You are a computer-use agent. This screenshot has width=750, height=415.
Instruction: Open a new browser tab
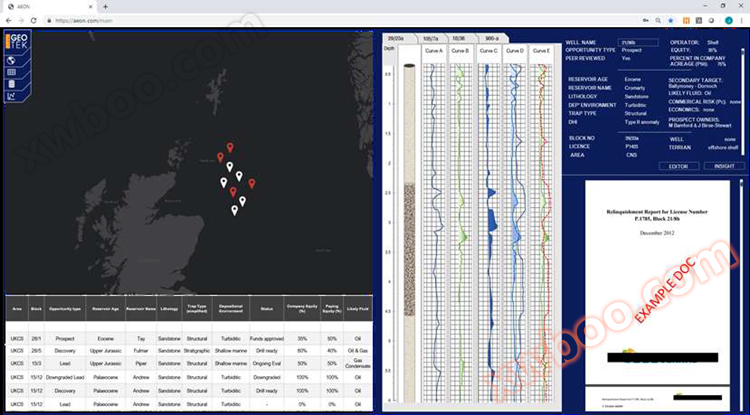[105, 6]
